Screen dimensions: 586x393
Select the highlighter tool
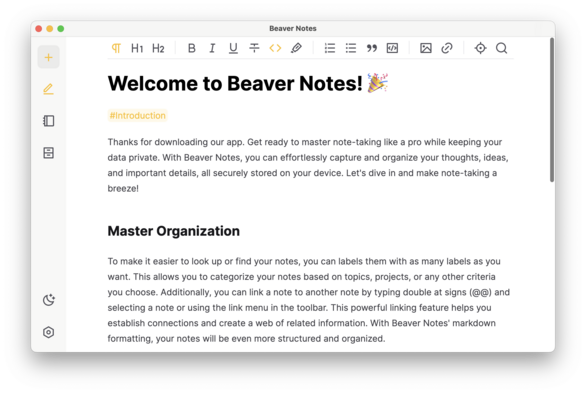(296, 48)
